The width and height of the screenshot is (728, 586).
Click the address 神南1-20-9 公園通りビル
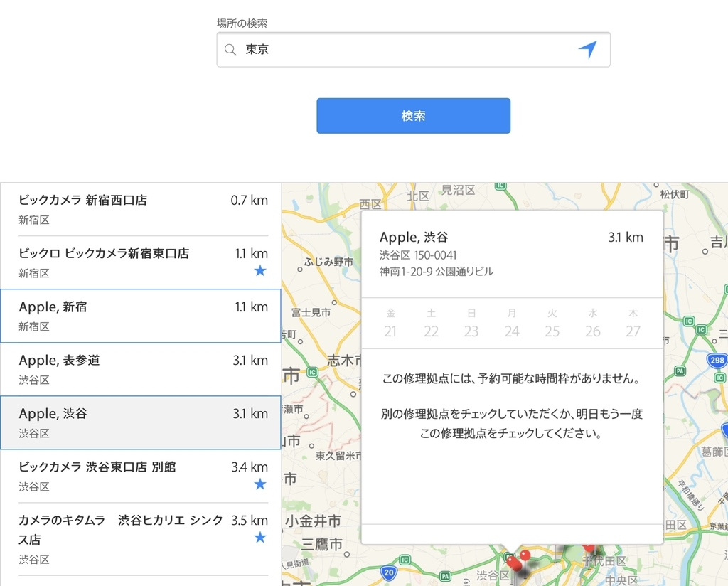(436, 271)
